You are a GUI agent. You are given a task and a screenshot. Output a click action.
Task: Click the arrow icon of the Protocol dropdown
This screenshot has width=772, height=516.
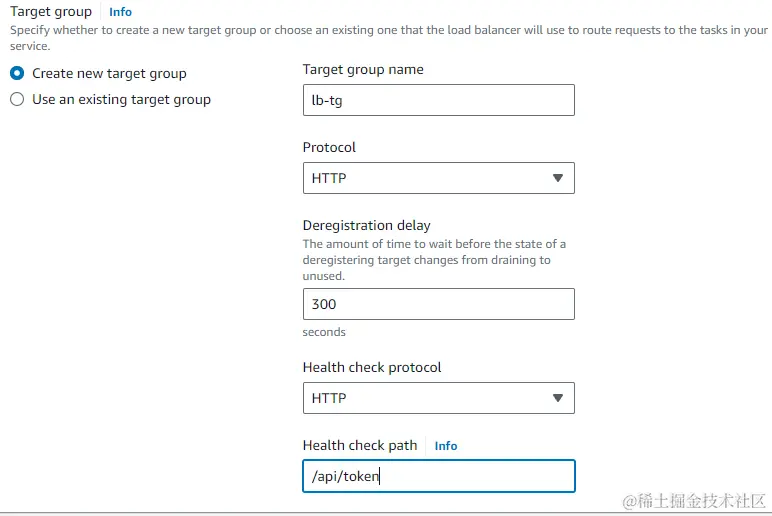pos(557,178)
